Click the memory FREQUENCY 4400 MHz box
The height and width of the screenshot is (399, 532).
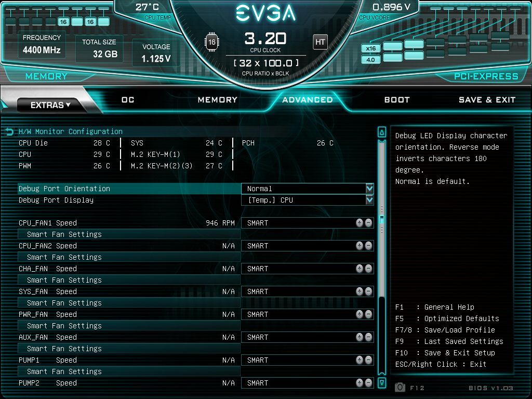click(42, 45)
